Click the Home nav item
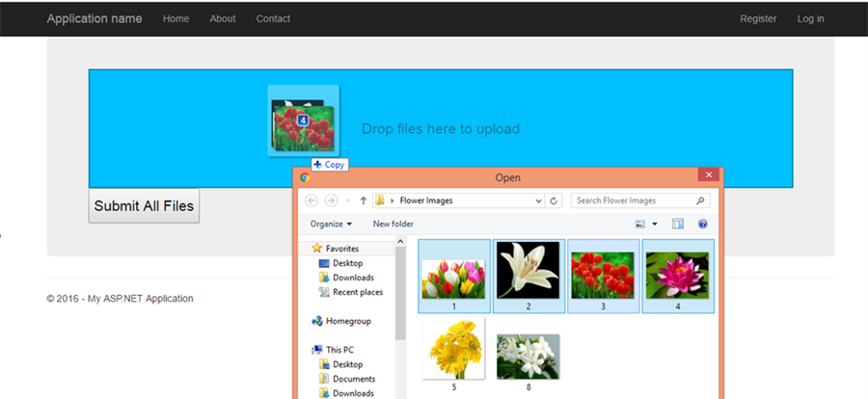The image size is (868, 399). coord(176,19)
